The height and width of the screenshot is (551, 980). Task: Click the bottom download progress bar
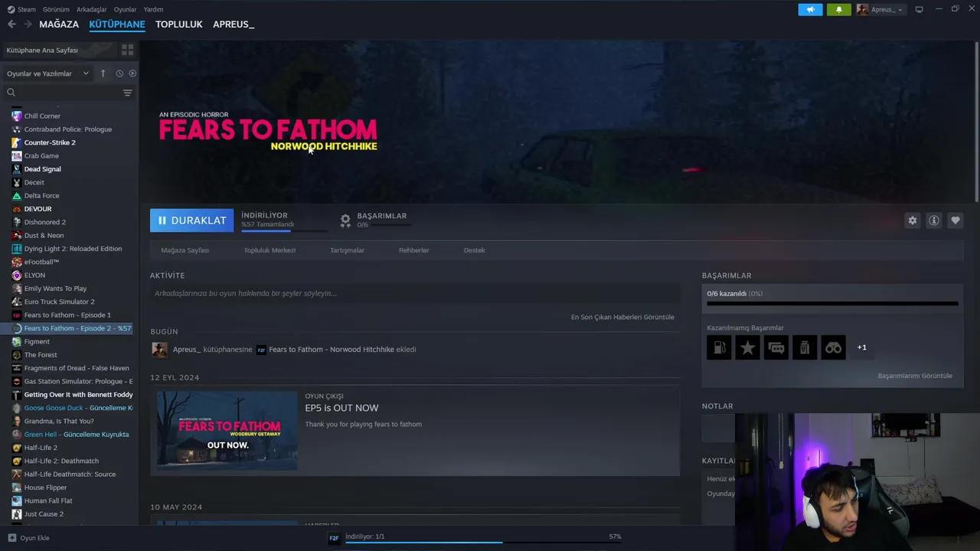point(483,542)
